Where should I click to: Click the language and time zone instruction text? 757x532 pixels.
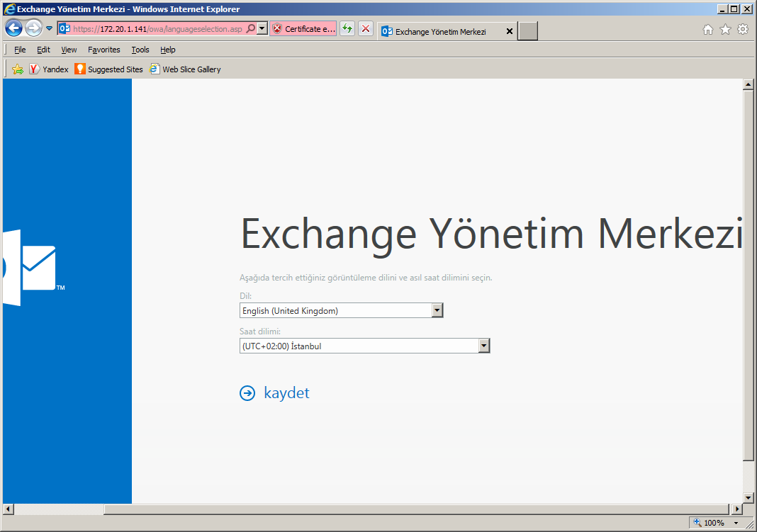click(366, 278)
